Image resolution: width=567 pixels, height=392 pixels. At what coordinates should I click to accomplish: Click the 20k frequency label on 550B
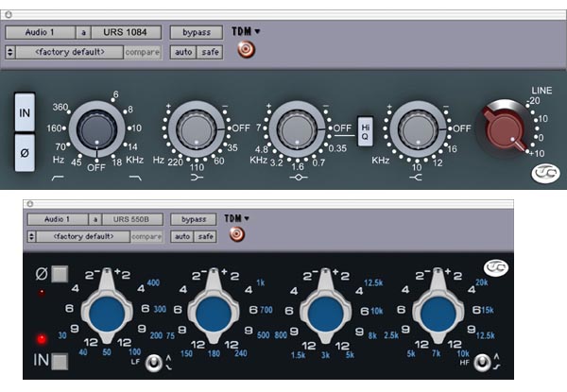[x=482, y=282]
